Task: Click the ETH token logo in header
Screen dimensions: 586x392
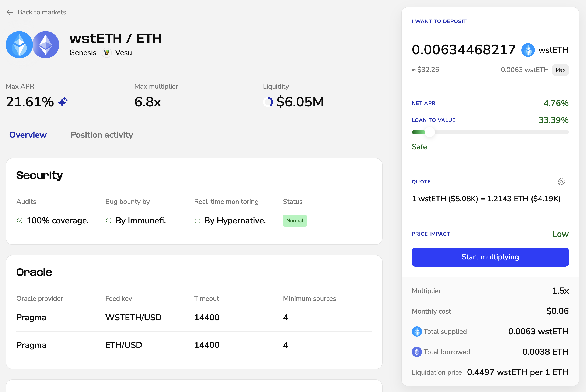Action: (x=46, y=45)
